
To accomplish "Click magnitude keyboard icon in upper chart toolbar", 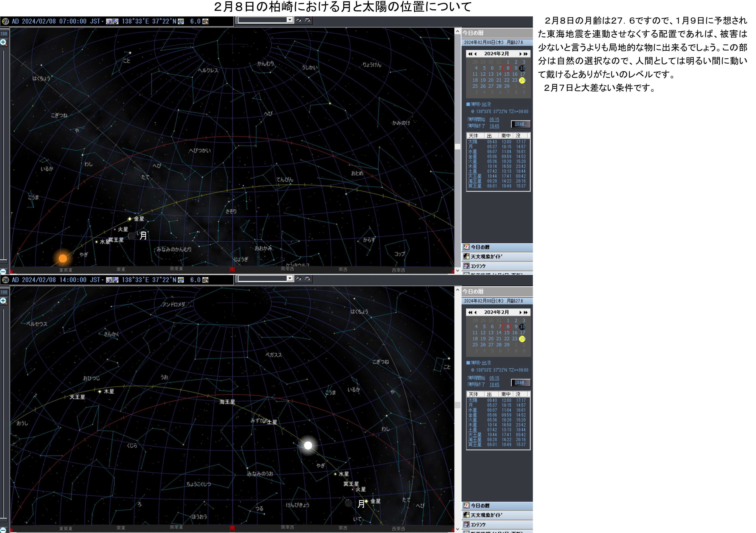I will [x=205, y=21].
